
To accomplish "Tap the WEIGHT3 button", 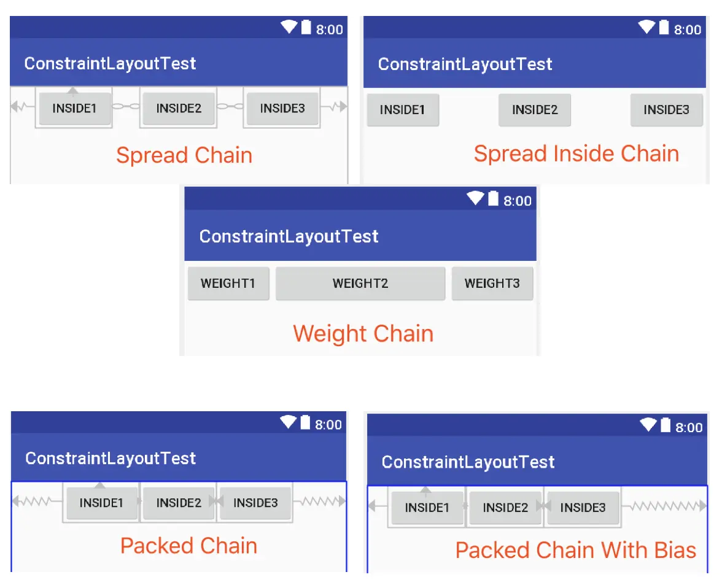I will tap(492, 284).
